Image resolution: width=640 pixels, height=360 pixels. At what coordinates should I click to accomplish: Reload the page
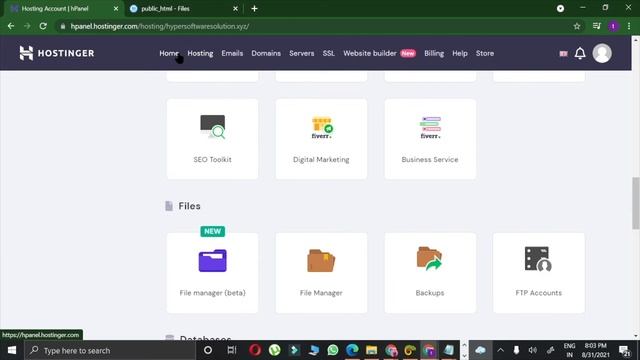coord(43,26)
